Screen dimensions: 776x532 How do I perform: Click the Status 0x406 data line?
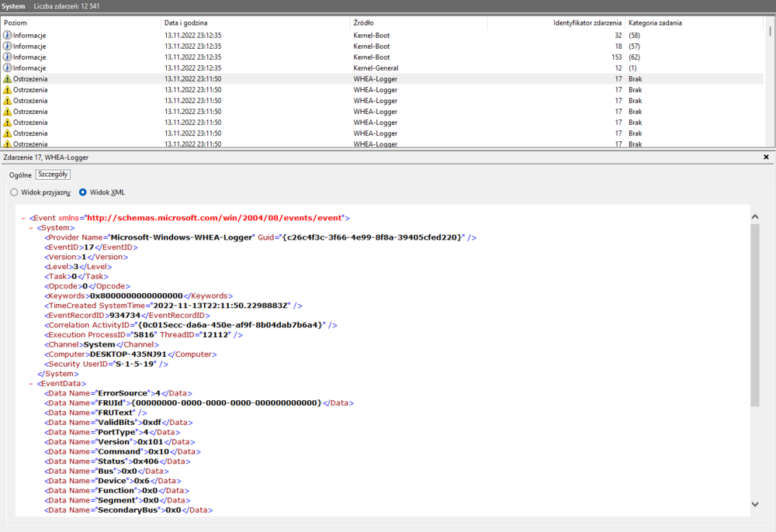coord(117,461)
